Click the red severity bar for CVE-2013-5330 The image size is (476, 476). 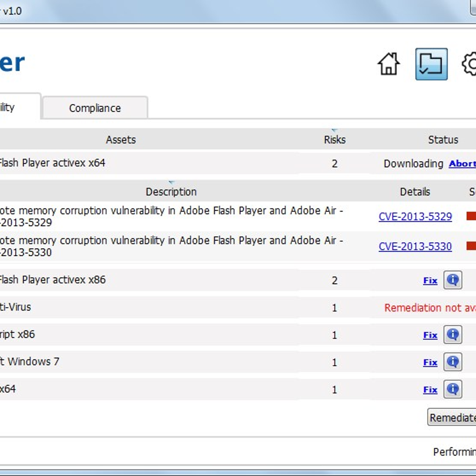pyautogui.click(x=471, y=246)
